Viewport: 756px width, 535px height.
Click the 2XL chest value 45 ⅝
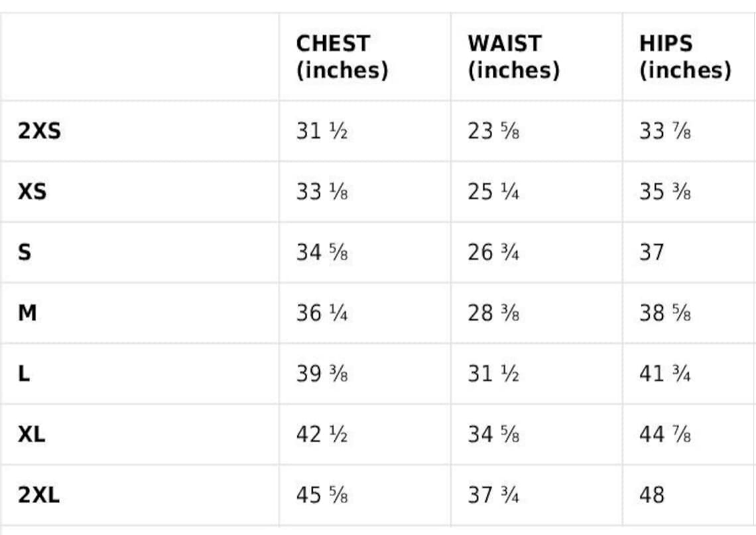click(x=322, y=495)
